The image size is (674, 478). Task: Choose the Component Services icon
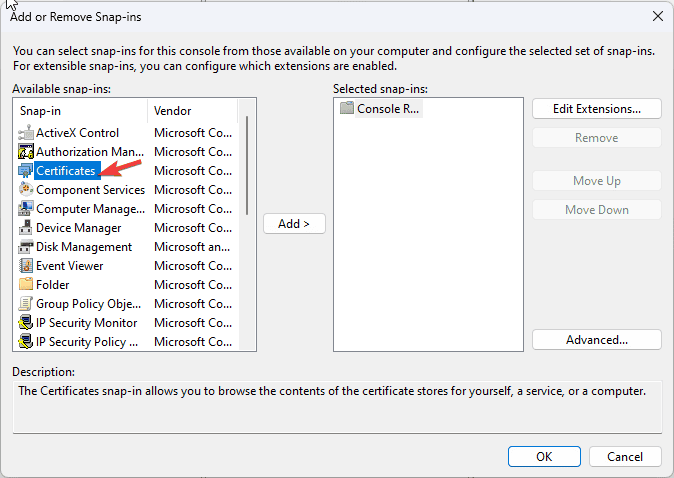coord(26,190)
